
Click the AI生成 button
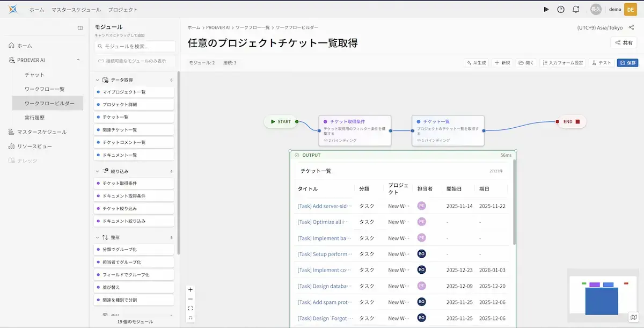[477, 63]
